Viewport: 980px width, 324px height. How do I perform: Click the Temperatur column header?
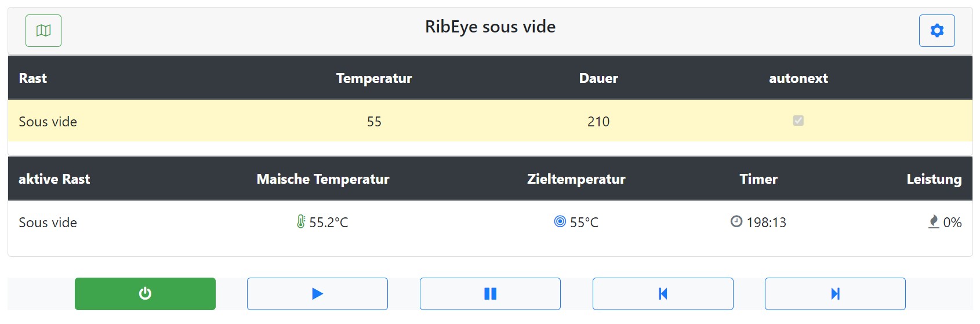point(374,78)
